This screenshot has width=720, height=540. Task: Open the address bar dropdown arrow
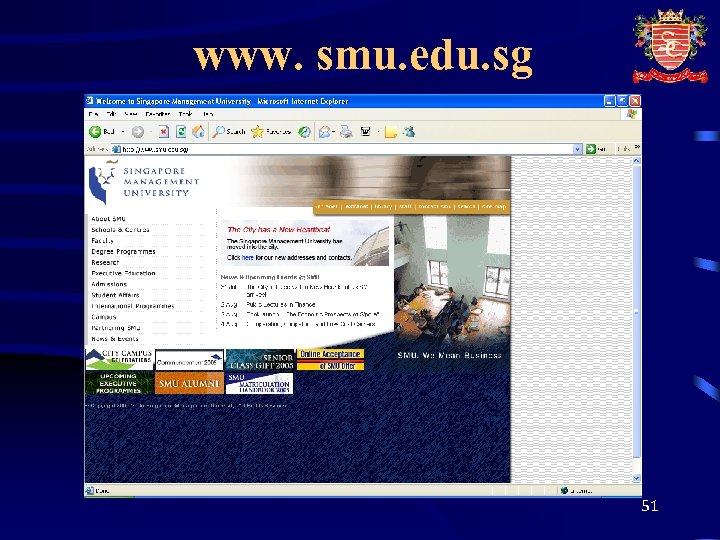(578, 149)
